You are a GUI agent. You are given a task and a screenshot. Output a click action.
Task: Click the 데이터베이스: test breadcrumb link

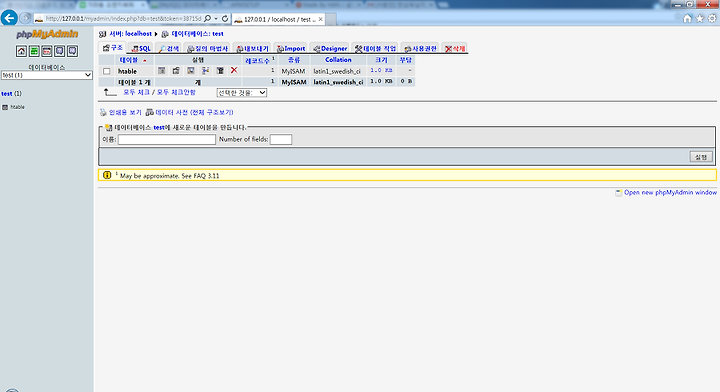click(x=197, y=34)
